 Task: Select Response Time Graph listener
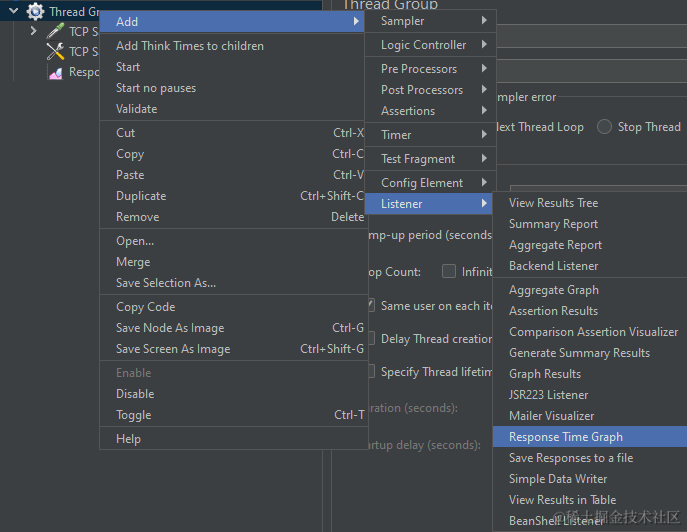(590, 437)
